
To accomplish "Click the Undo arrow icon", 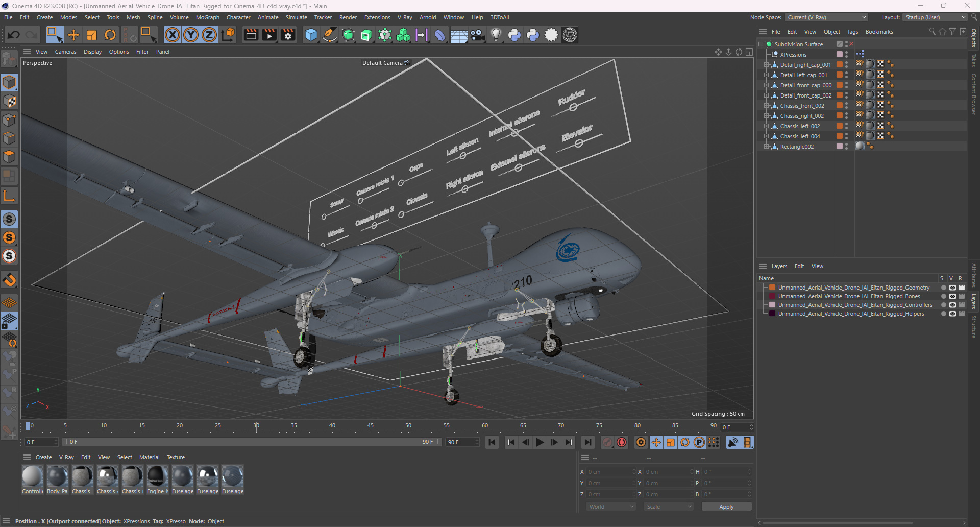I will click(14, 35).
